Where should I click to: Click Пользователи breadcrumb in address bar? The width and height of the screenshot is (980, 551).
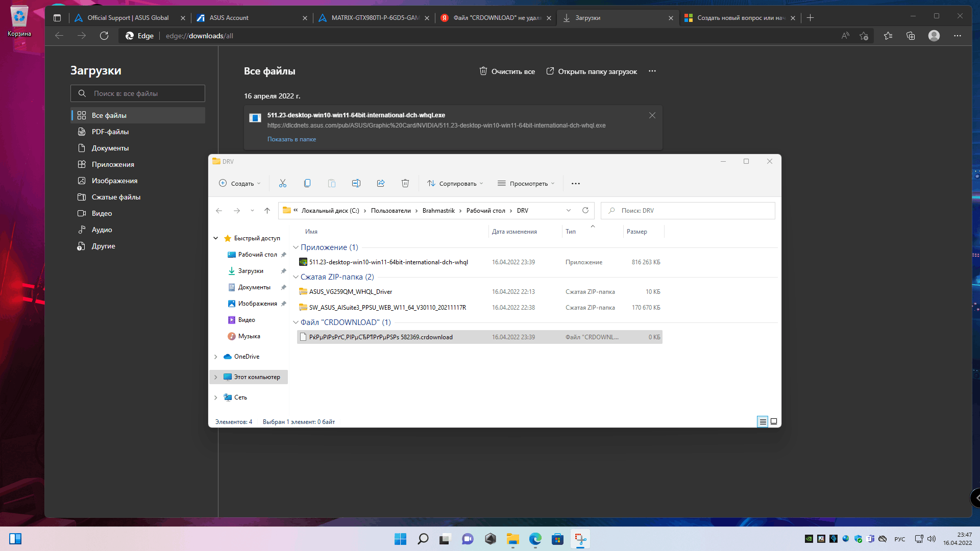390,211
